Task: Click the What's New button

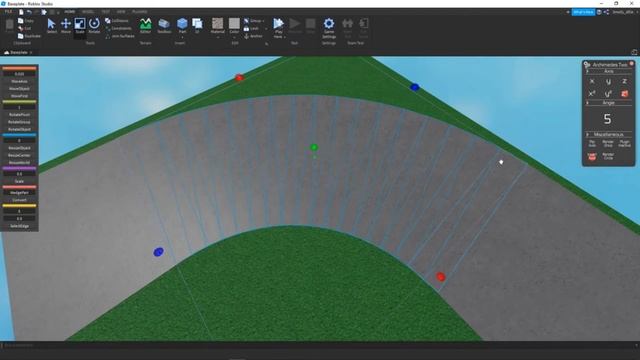Action: (583, 12)
